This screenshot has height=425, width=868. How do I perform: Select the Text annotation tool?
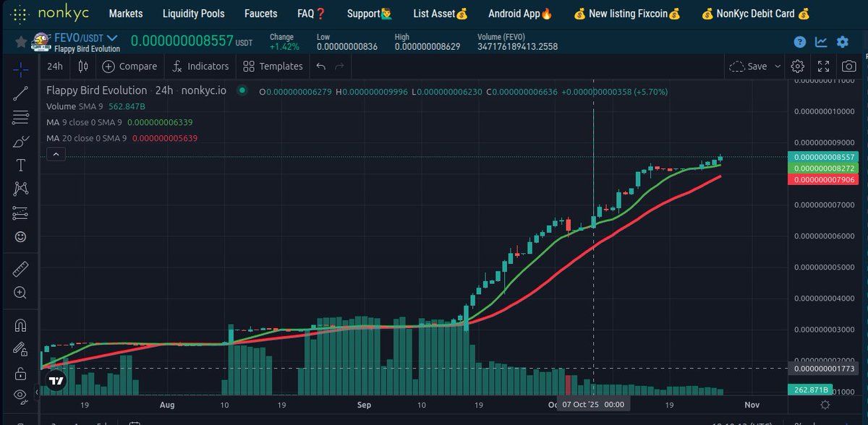(20, 165)
